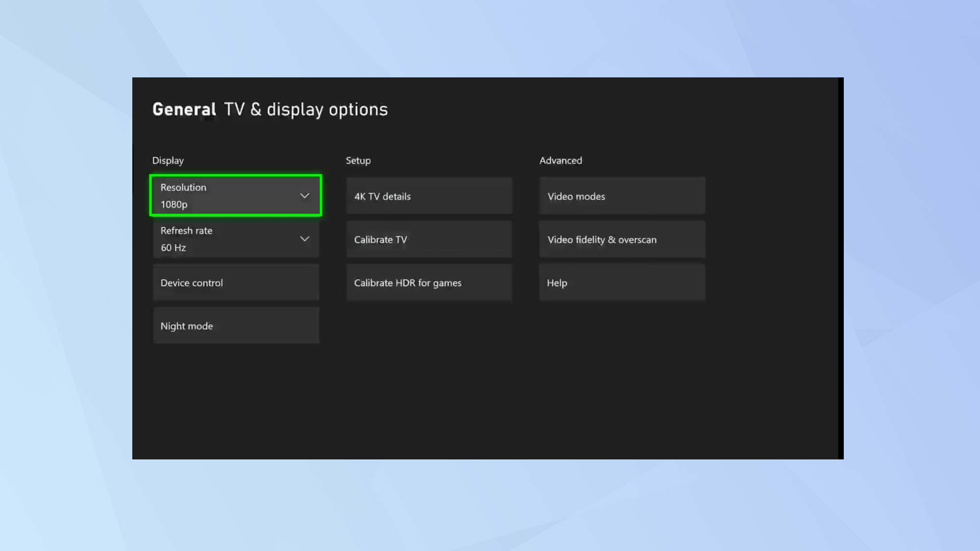
Task: Click the General settings heading
Action: pos(184,109)
